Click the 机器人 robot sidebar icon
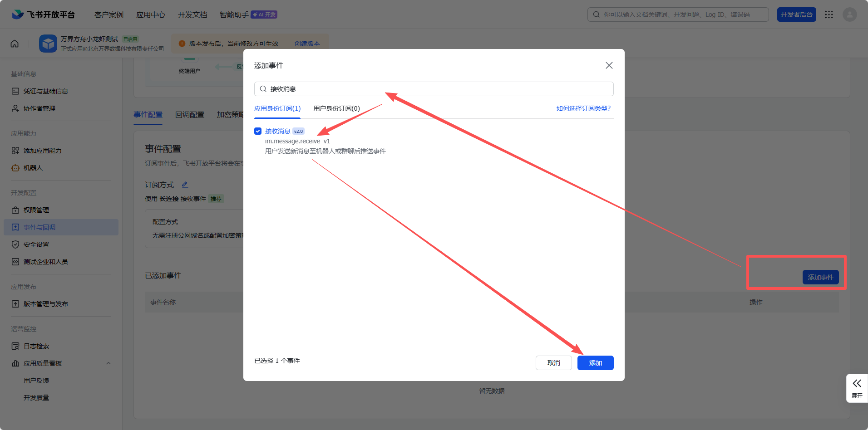The image size is (868, 430). (x=15, y=168)
